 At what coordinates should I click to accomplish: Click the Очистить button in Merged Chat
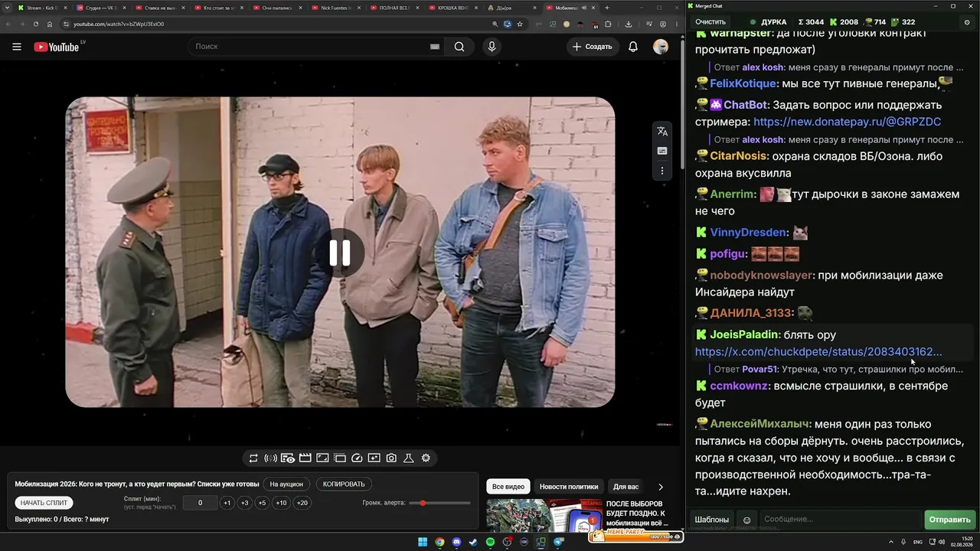click(710, 22)
